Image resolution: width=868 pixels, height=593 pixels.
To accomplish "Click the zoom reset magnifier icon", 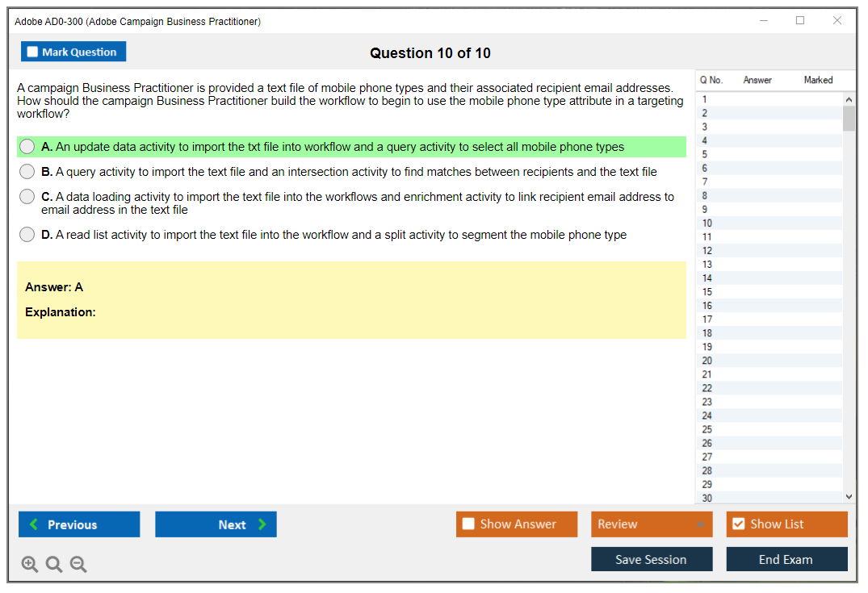I will tap(54, 565).
